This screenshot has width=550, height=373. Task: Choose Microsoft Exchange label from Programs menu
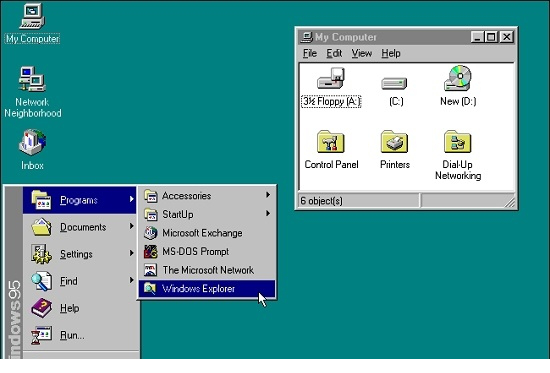point(202,233)
